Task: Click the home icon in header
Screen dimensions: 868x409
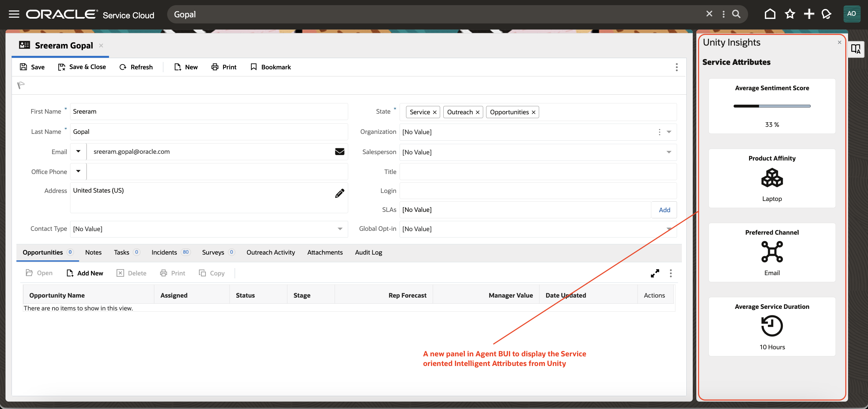Action: [x=770, y=14]
